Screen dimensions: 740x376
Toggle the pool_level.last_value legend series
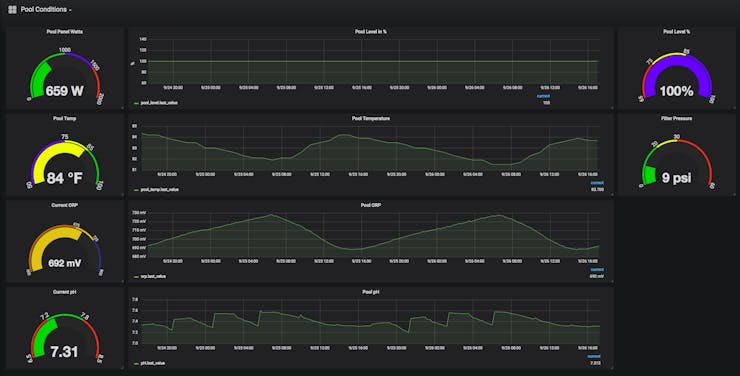[159, 102]
